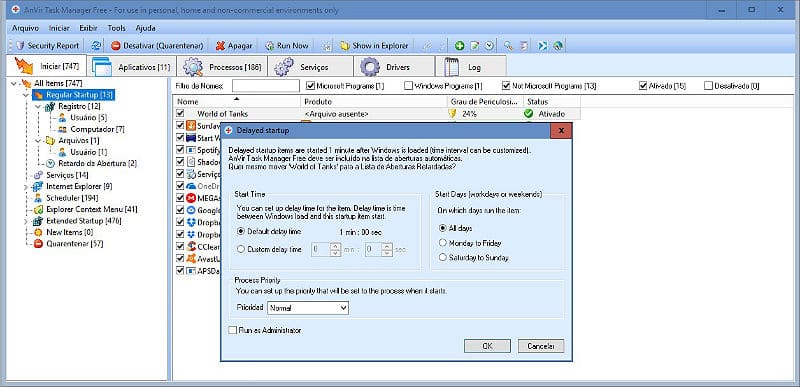Switch to the Aplicativos [11] tab
Image resolution: width=800 pixels, height=387 pixels.
coord(132,66)
